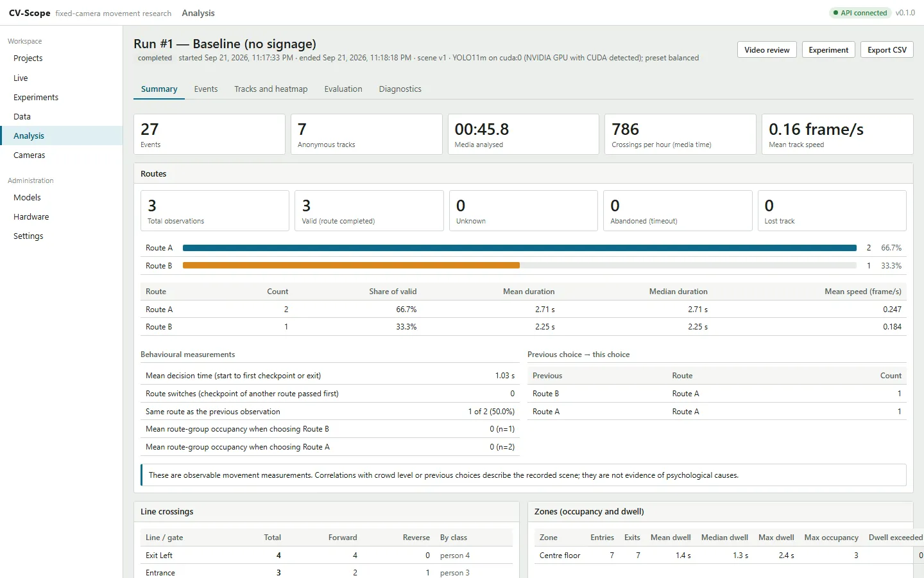Open the Diagnostics tab
Viewport: 924px width, 578px height.
(400, 89)
